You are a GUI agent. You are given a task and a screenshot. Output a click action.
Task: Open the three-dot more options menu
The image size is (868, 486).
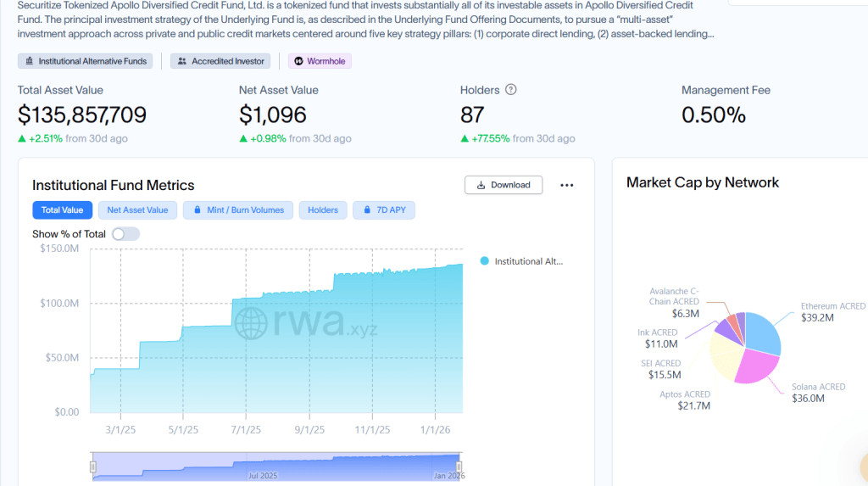566,185
